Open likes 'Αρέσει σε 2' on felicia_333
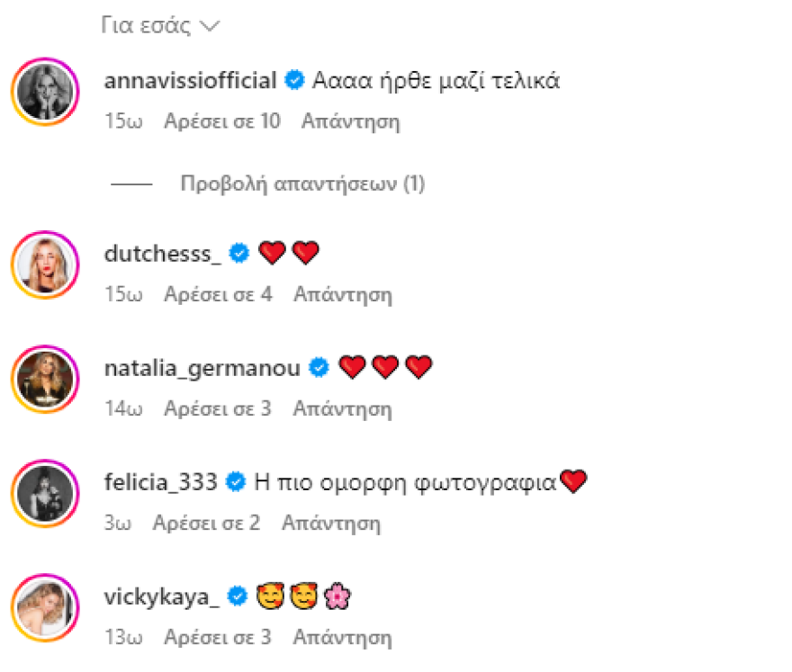The height and width of the screenshot is (672, 792). (x=207, y=523)
